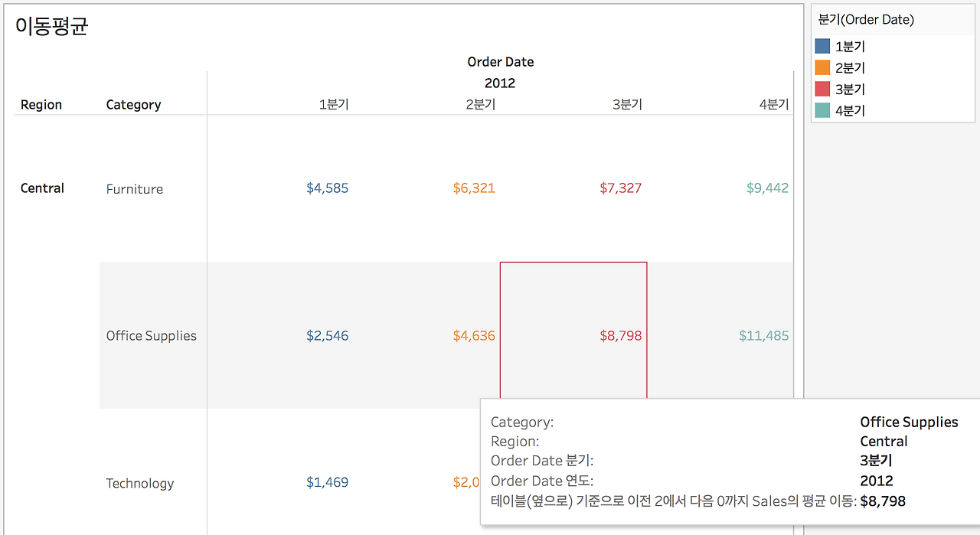This screenshot has width=980, height=535.
Task: Select the 2분기 column header
Action: tap(481, 105)
